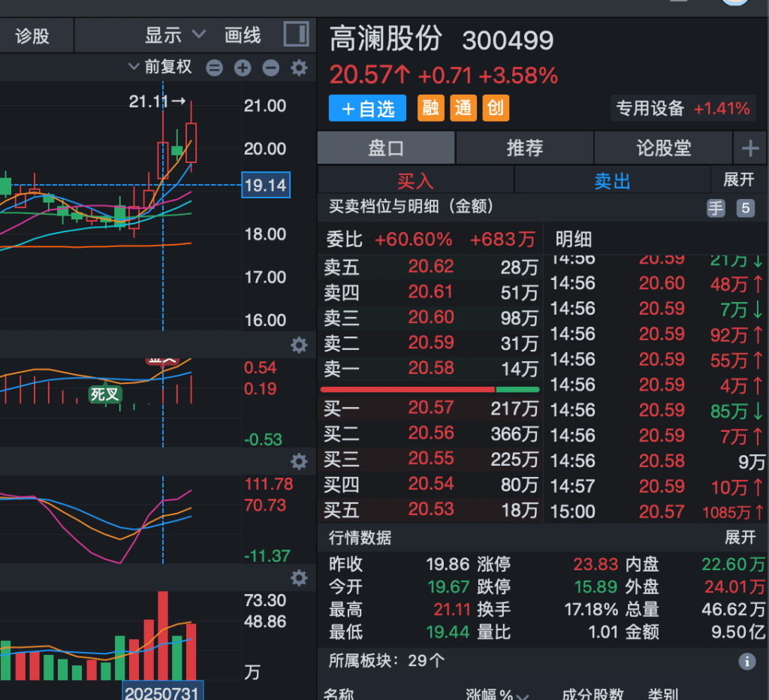The height and width of the screenshot is (700, 769).
Task: Click the current price 20.57
Action: [x=370, y=76]
